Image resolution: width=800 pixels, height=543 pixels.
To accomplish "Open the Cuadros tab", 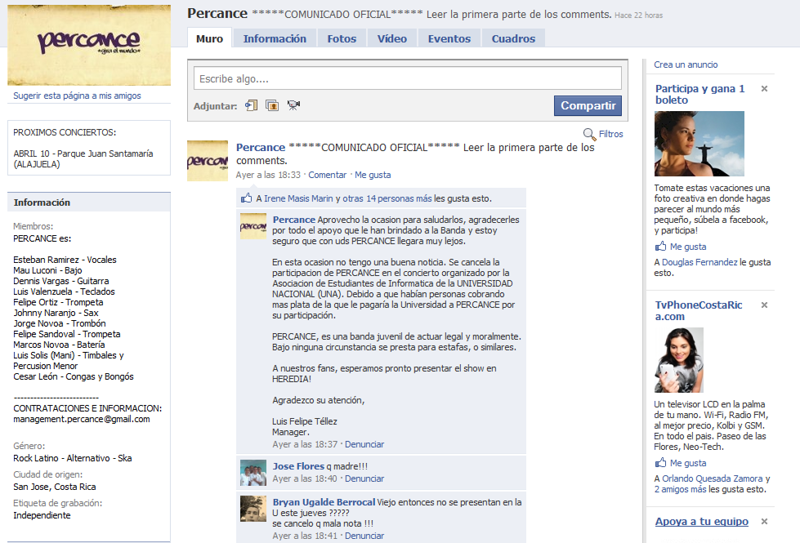I will 513,39.
